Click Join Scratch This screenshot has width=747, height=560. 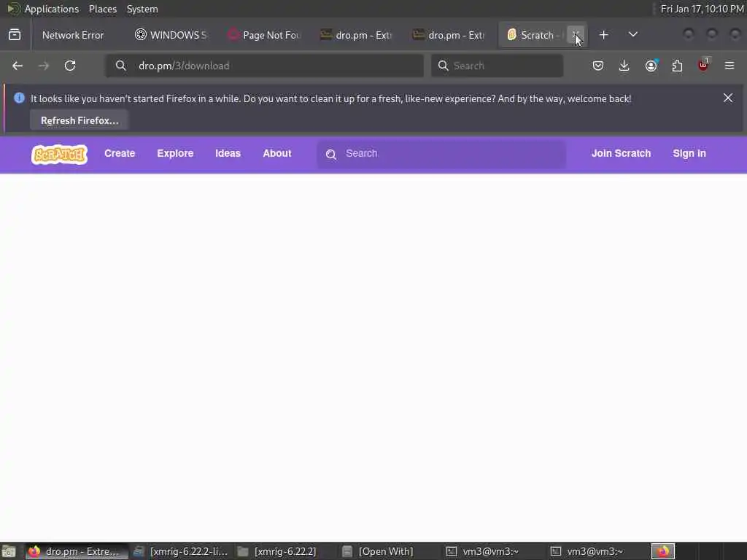coord(621,153)
